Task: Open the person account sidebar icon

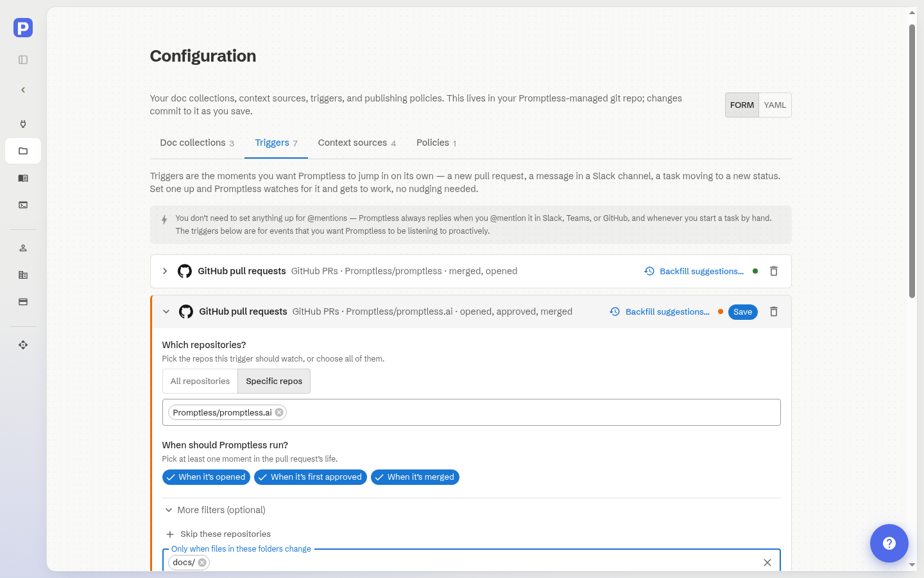Action: pyautogui.click(x=23, y=248)
